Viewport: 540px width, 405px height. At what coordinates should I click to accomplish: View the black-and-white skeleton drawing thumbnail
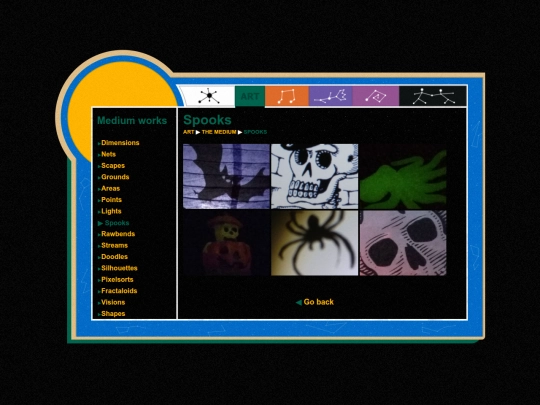314,176
